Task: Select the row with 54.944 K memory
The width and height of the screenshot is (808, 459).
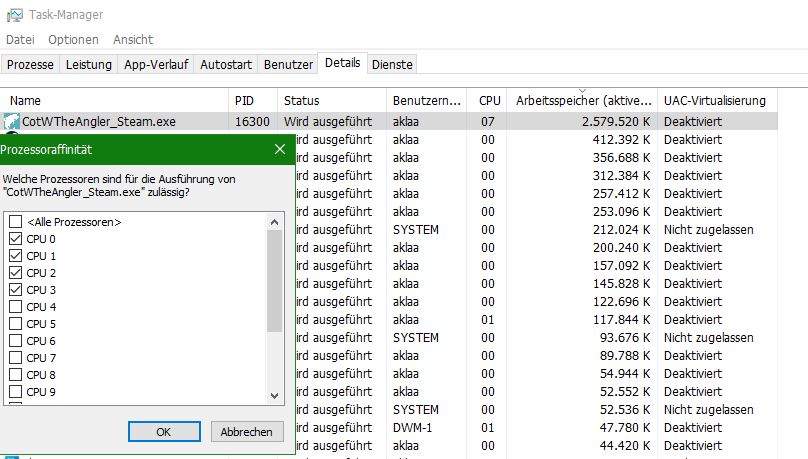Action: 536,374
